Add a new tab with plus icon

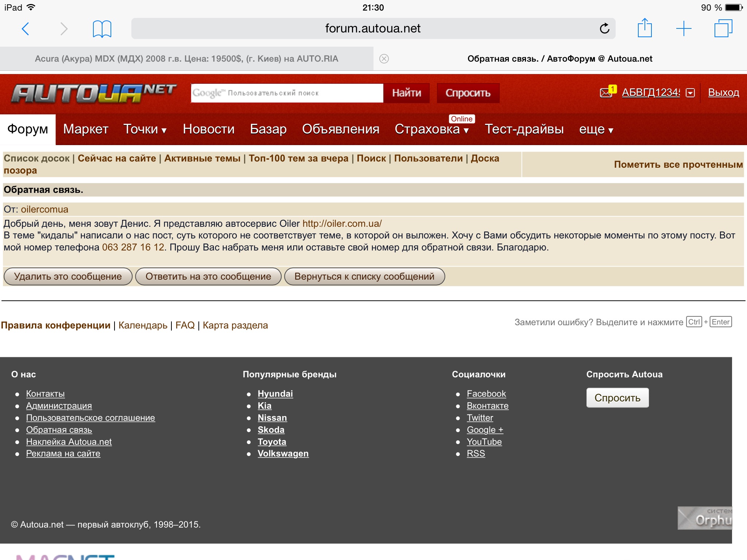tap(684, 28)
